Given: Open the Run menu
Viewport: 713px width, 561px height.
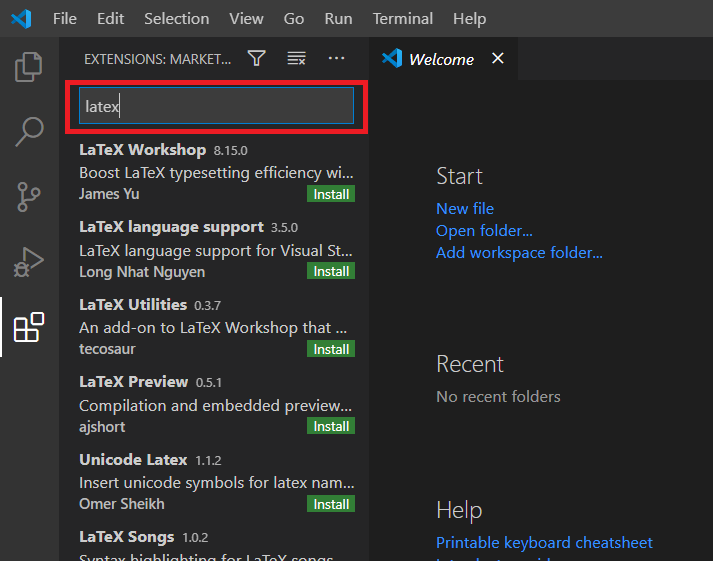Looking at the screenshot, I should (338, 19).
